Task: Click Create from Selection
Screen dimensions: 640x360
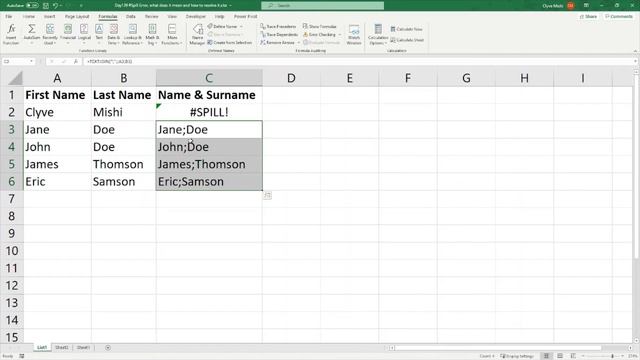Action: [230, 42]
